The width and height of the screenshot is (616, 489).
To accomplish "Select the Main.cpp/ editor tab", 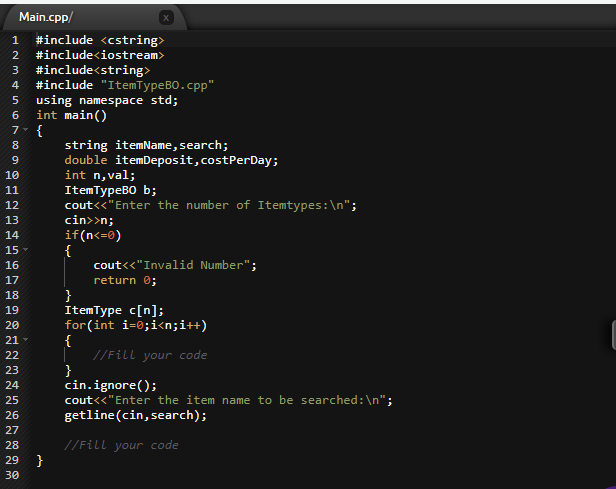I will pos(94,17).
